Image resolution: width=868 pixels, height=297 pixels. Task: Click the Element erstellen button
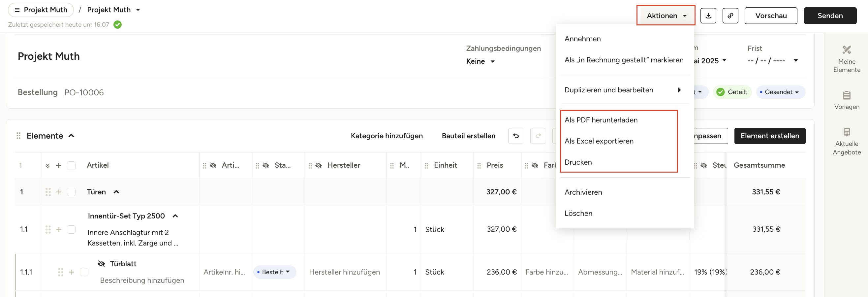[769, 136]
